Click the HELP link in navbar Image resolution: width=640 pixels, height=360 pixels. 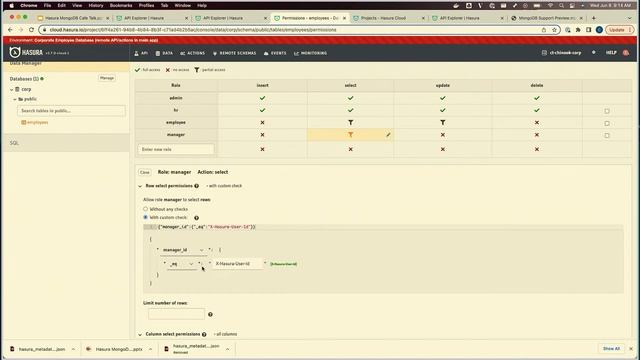611,53
